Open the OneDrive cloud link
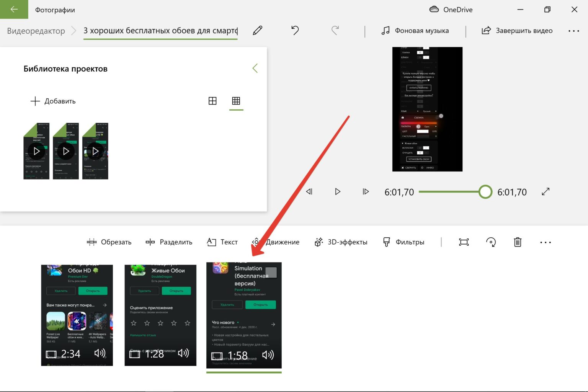 [x=451, y=10]
